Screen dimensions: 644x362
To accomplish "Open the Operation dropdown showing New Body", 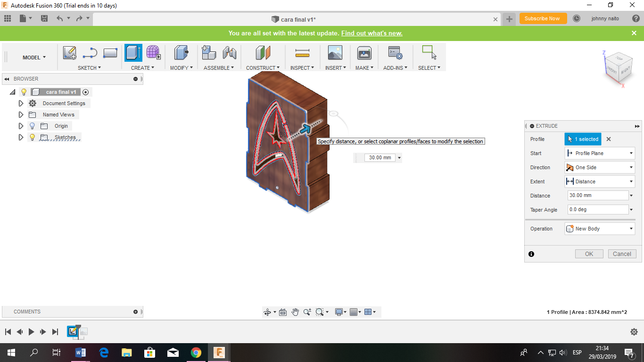I will [x=600, y=229].
